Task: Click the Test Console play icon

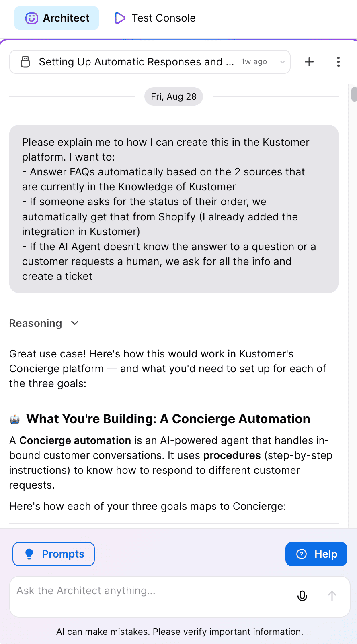Action: (120, 18)
